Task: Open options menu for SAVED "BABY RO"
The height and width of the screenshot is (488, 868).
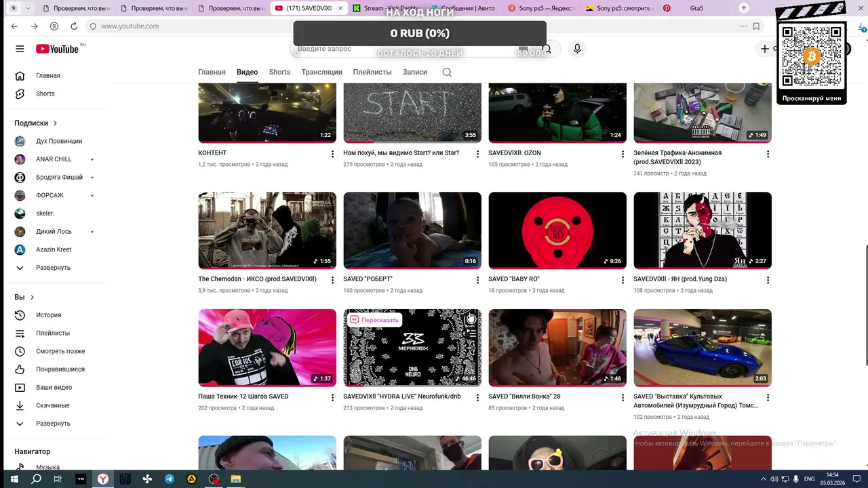Action: (x=623, y=280)
